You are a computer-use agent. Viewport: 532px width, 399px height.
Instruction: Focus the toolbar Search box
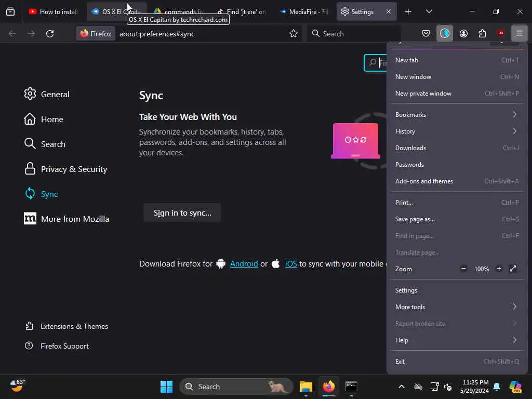[353, 34]
